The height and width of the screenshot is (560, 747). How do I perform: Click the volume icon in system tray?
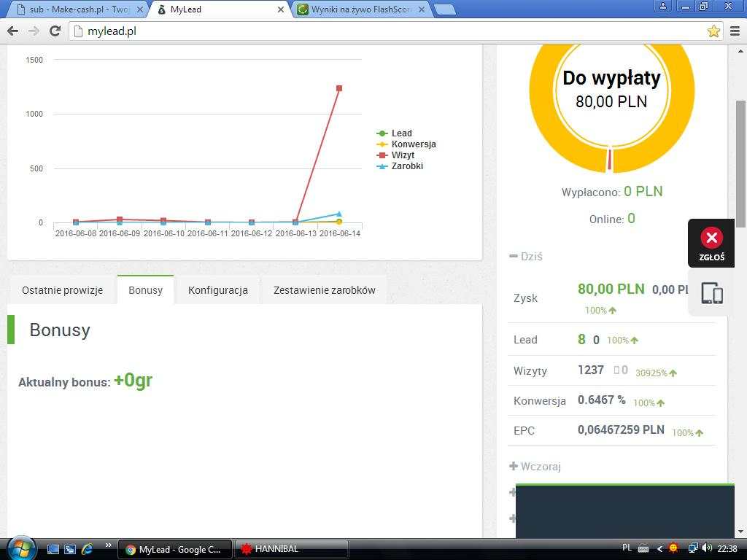coord(706,548)
